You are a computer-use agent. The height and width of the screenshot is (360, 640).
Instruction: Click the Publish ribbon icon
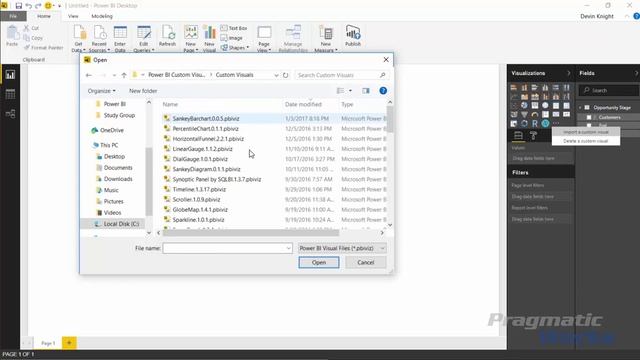click(x=353, y=36)
